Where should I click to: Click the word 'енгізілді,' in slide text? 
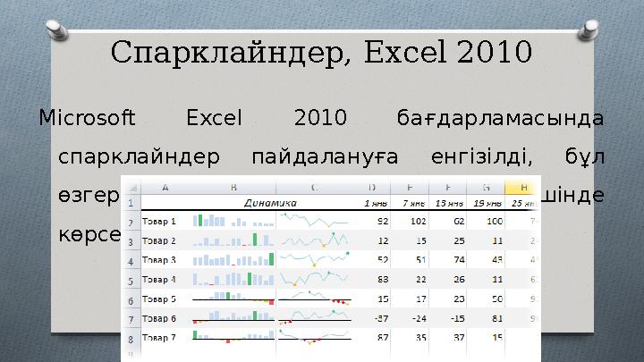tap(481, 156)
